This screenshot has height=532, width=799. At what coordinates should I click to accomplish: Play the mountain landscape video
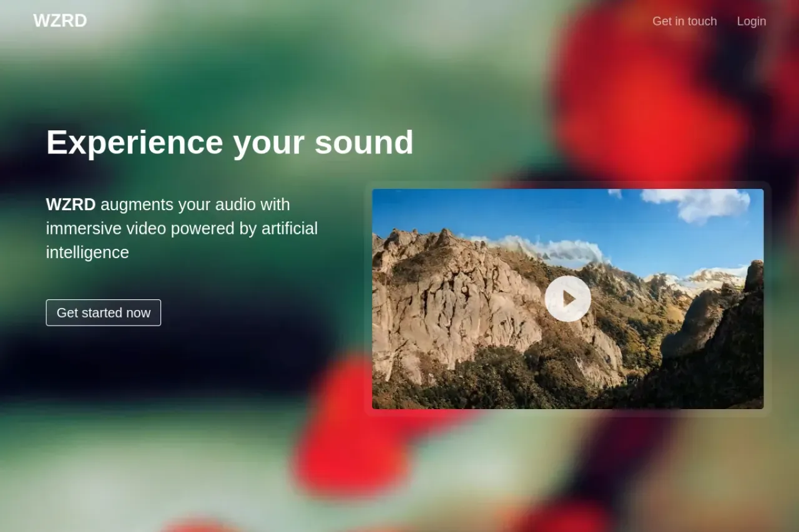568,299
